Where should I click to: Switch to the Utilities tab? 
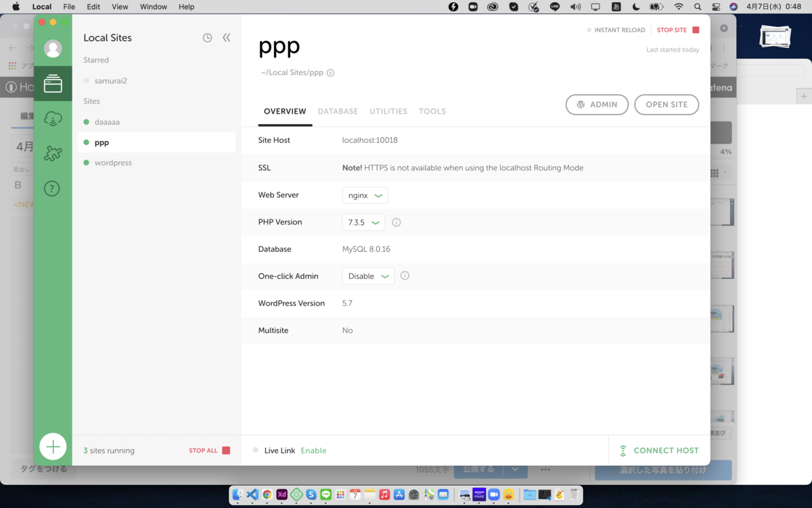point(388,111)
